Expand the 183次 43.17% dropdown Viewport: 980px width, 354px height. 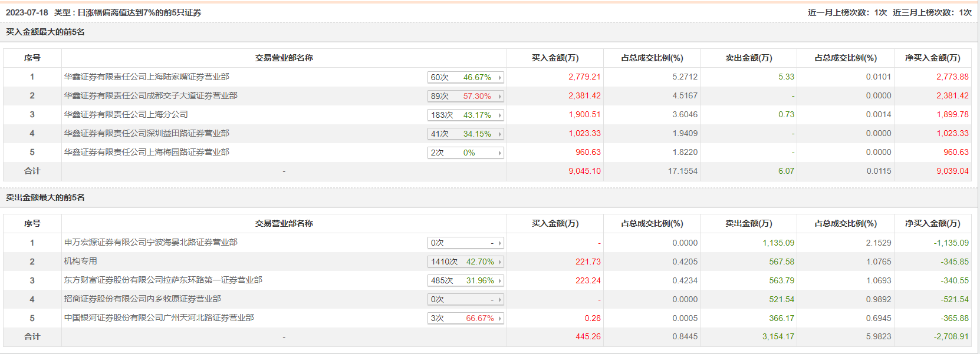tap(499, 115)
